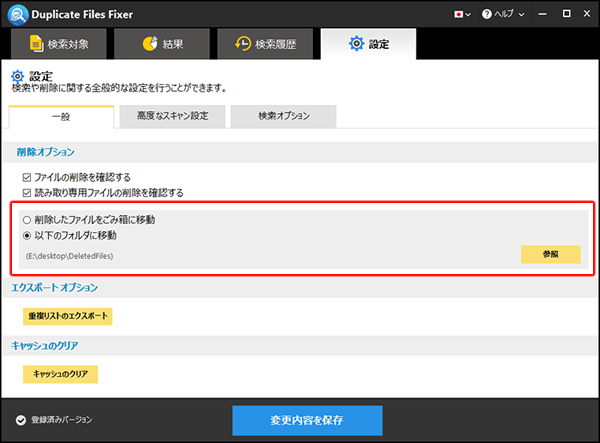Toggle ファイルの削除を確認する checkbox
The image size is (600, 443).
27,178
